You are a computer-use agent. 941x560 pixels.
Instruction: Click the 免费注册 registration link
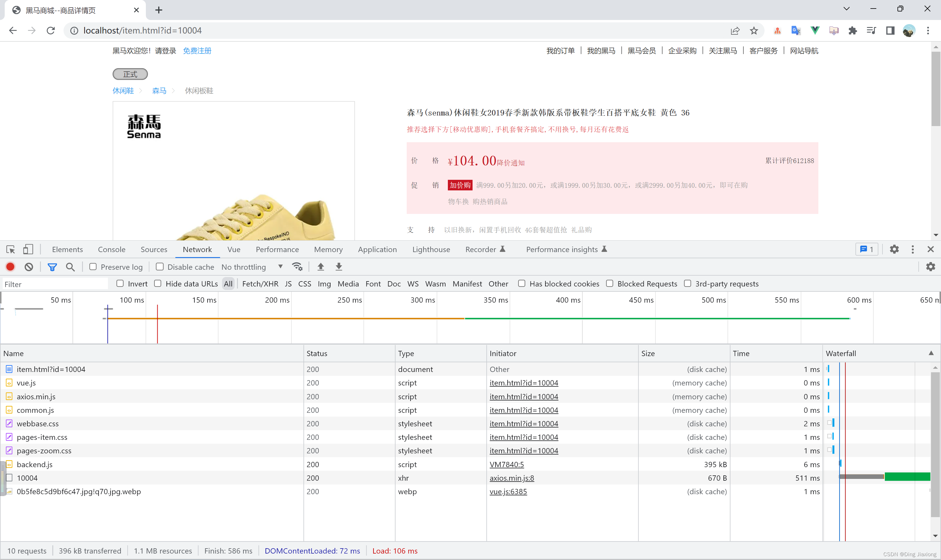(x=197, y=51)
